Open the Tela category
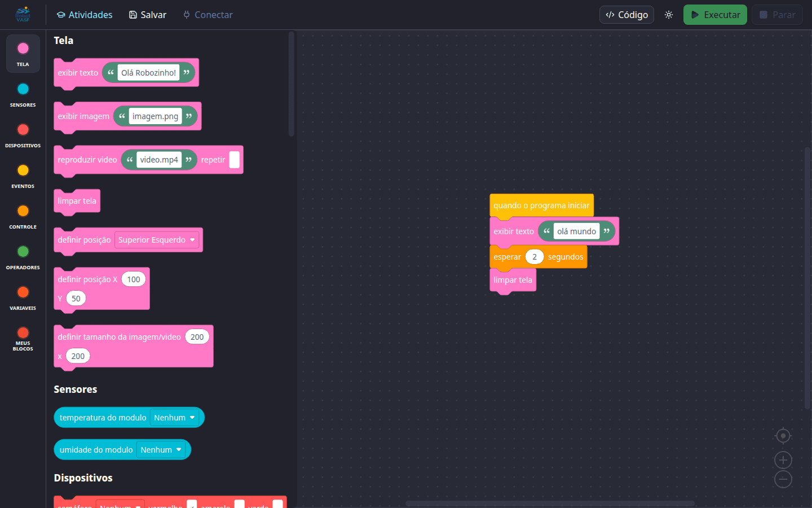This screenshot has height=508, width=812. tap(23, 54)
